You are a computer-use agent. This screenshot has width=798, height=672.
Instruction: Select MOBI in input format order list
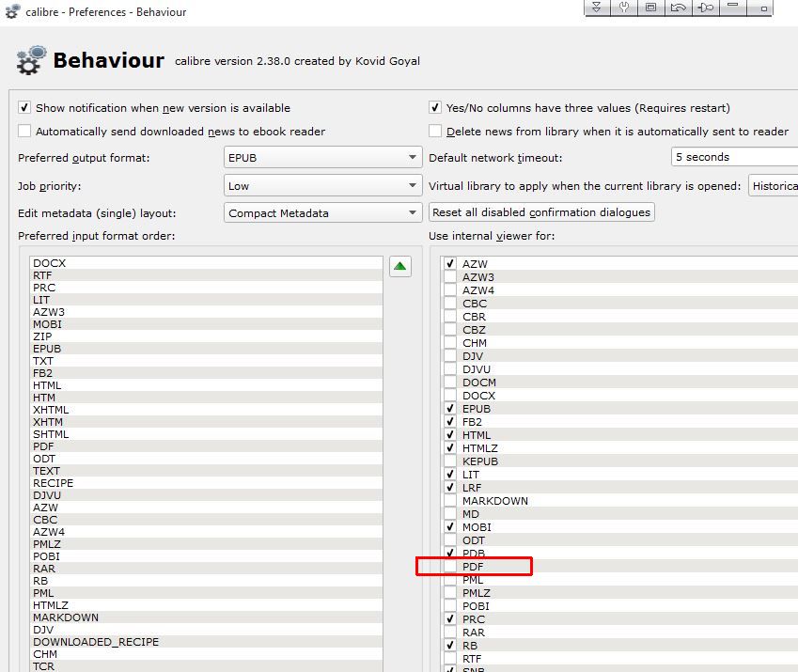click(206, 324)
